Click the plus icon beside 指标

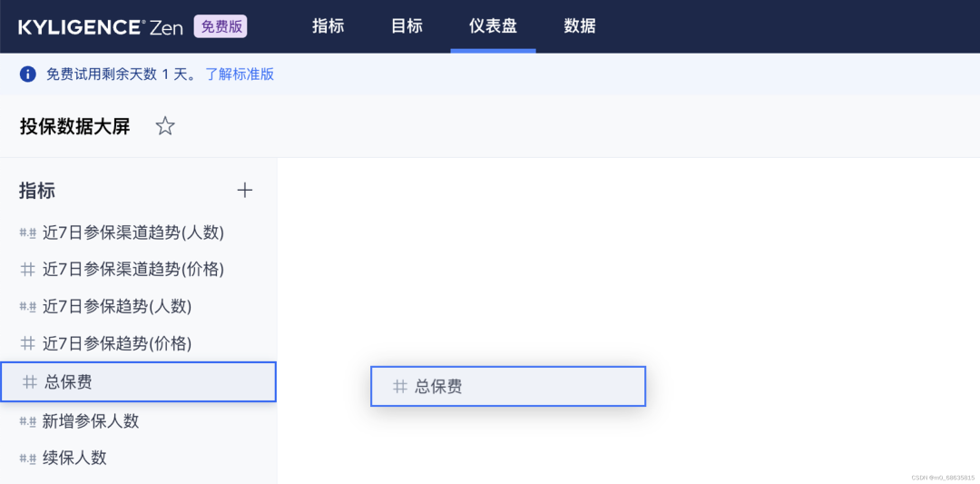click(244, 190)
